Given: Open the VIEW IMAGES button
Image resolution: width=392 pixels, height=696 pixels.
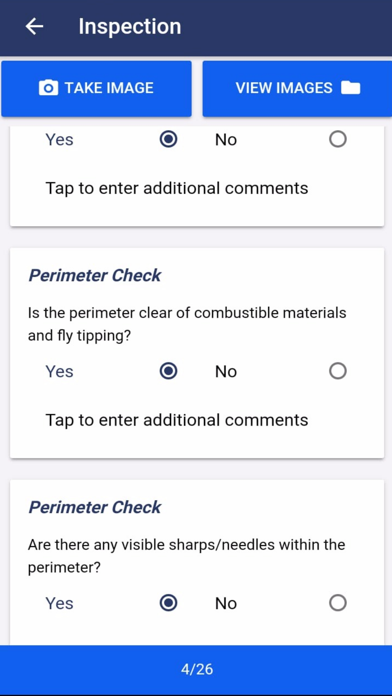Looking at the screenshot, I should (297, 89).
